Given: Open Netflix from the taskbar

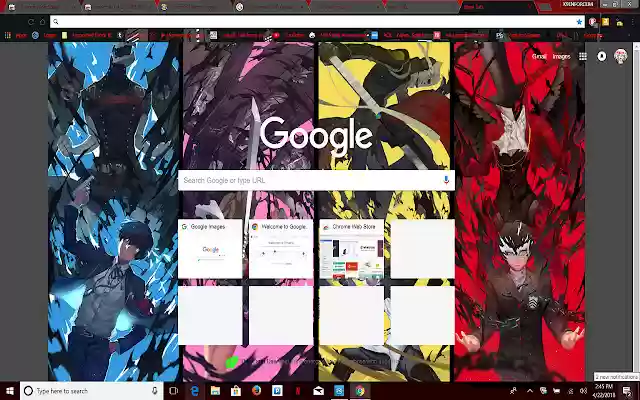Looking at the screenshot, I should [298, 391].
